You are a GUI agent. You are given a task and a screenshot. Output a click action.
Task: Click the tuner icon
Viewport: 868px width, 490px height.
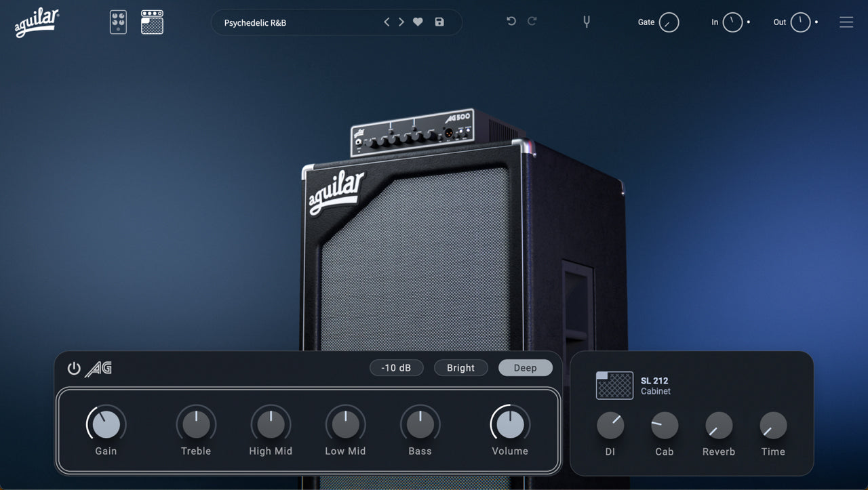coord(586,22)
